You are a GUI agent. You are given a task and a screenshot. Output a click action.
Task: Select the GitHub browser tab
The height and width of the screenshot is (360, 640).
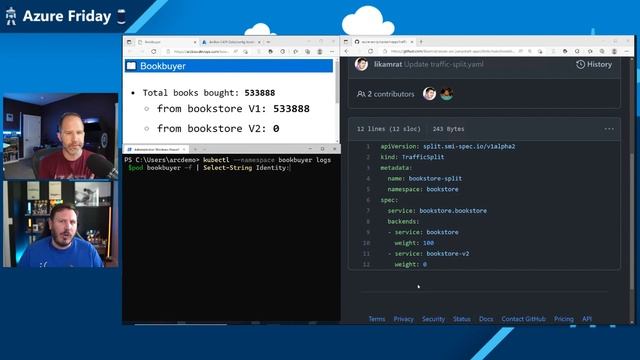pyautogui.click(x=384, y=42)
